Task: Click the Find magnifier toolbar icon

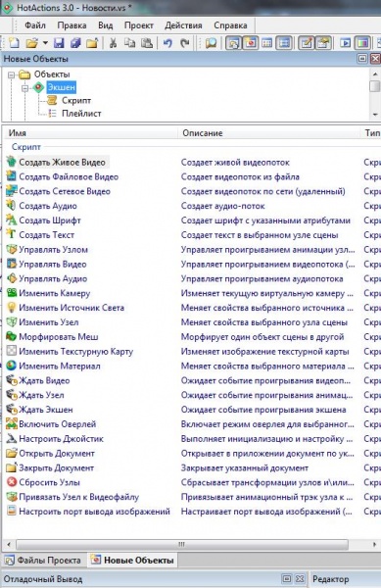Action: 211,43
